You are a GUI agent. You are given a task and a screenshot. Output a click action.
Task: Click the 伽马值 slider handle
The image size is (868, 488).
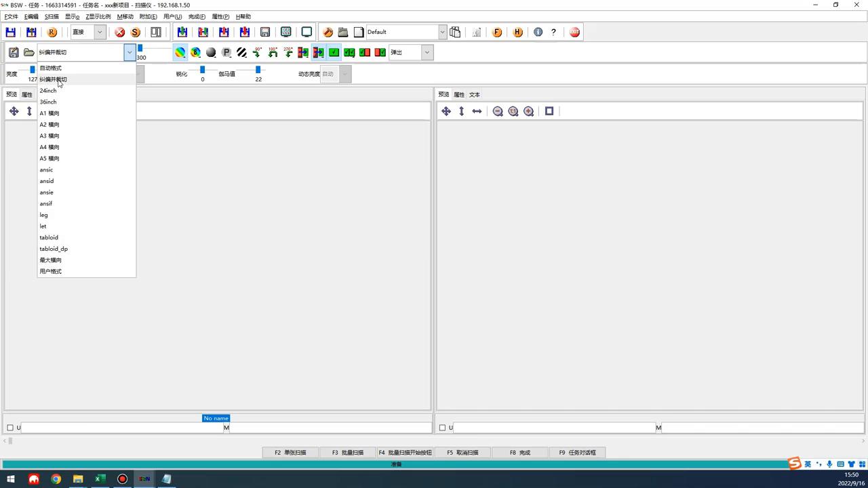pos(258,69)
